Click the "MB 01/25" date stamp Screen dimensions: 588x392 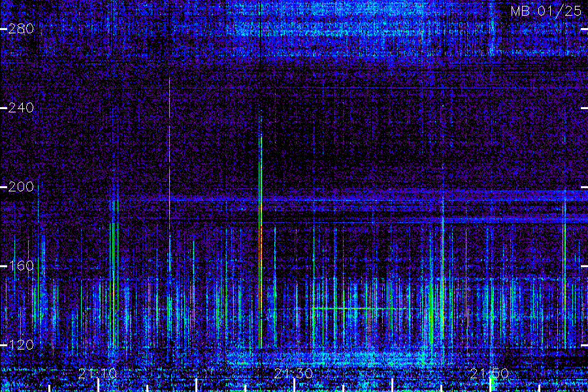(546, 11)
